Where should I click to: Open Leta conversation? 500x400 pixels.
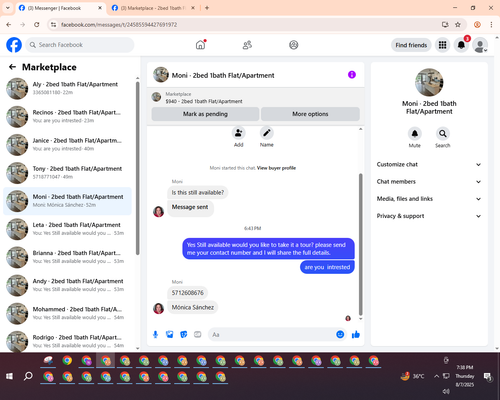68,229
